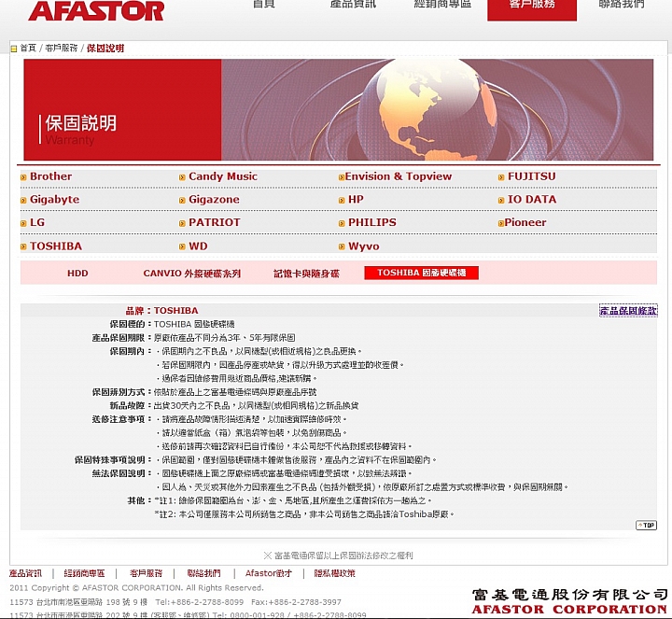
Task: Click the arrow bullet icon beside TOSHIBA
Action: (23, 246)
